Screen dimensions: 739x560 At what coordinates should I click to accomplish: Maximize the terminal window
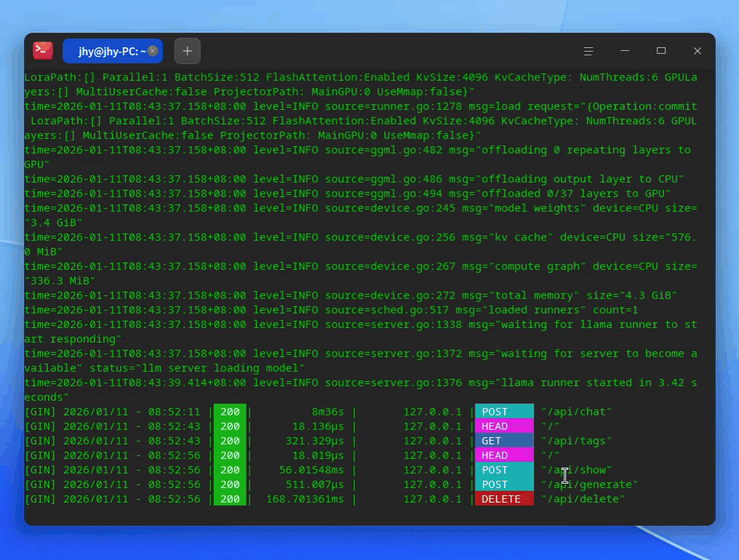[x=661, y=51]
